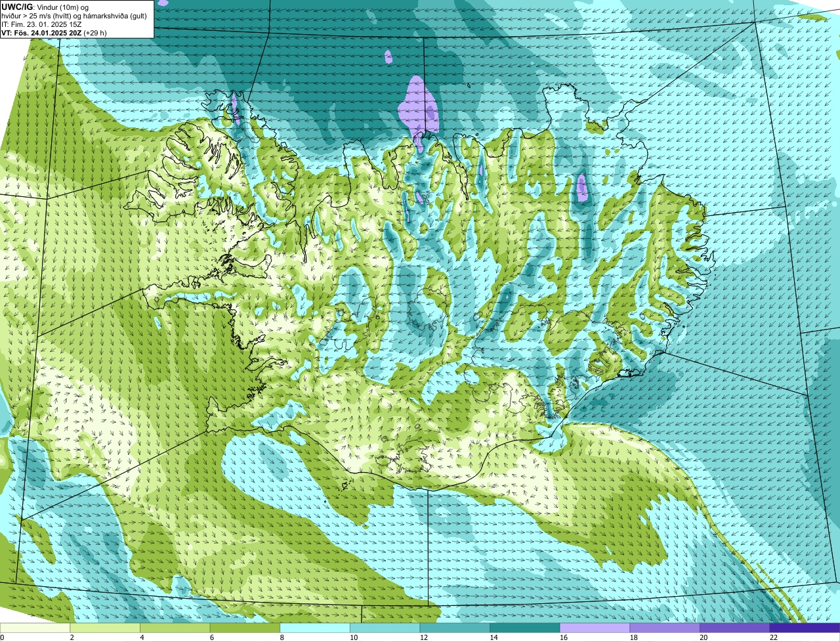Select the 8–10 m/s pale cyan legend swatch
Viewport: 840px width, 642px height.
pos(315,628)
